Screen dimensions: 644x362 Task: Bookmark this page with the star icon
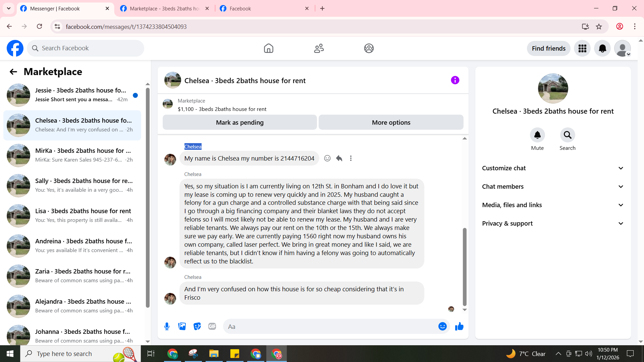pos(599,26)
